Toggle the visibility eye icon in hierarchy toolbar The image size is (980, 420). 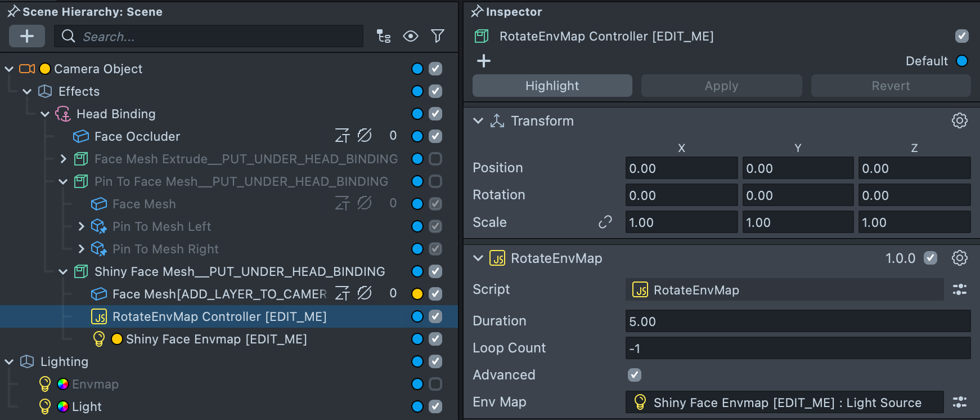point(411,37)
